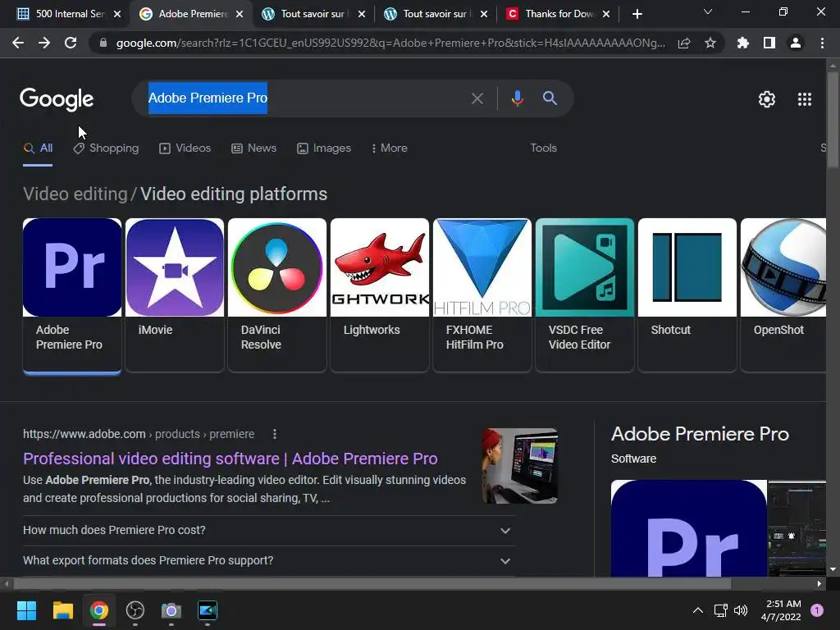Image resolution: width=840 pixels, height=630 pixels.
Task: Open News search results
Action: point(254,148)
